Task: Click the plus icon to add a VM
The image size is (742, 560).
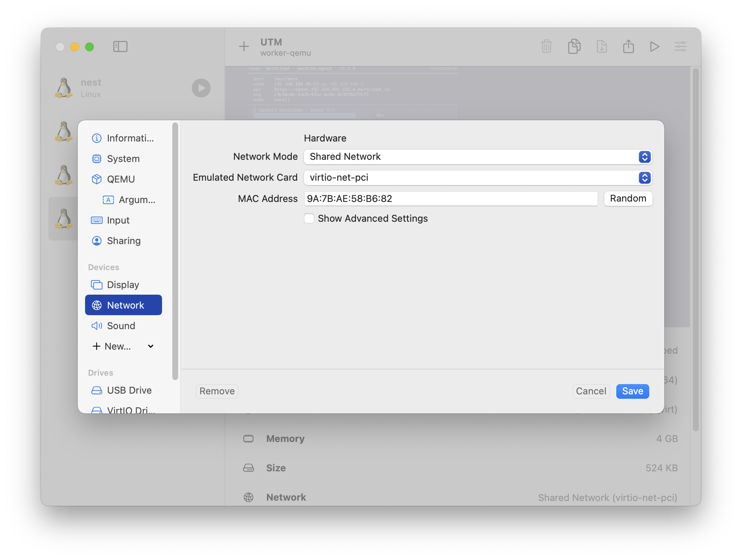Action: [x=244, y=47]
